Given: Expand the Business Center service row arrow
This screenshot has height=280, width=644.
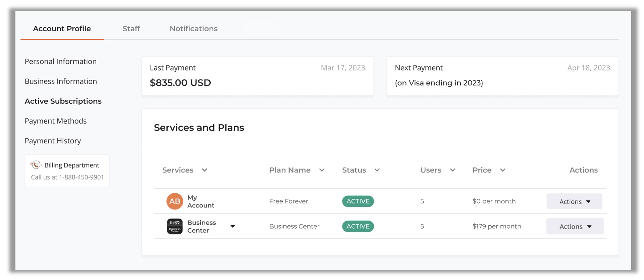Looking at the screenshot, I should (x=232, y=226).
